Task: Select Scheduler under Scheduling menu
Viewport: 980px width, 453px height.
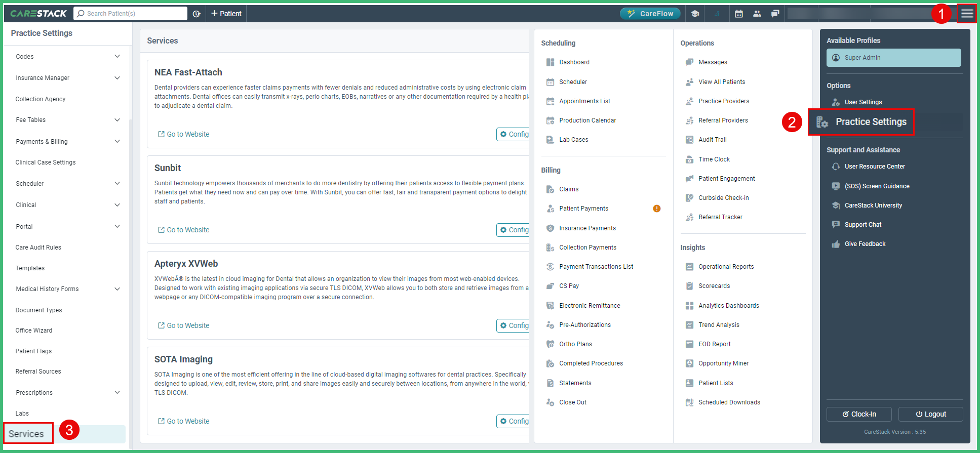Action: [573, 82]
